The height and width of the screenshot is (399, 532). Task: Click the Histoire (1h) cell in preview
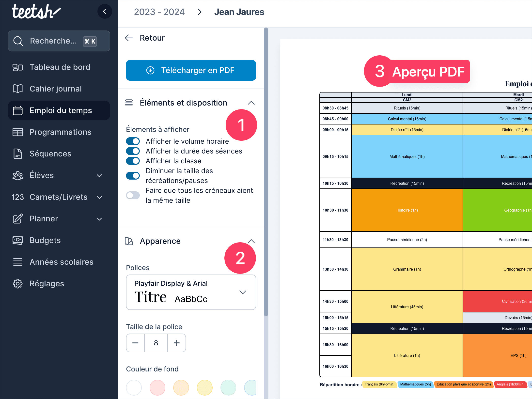tap(407, 210)
